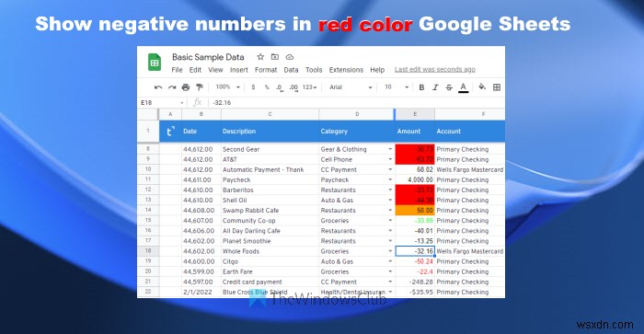Toggle italic formatting
This screenshot has height=334, width=644.
[435, 87]
